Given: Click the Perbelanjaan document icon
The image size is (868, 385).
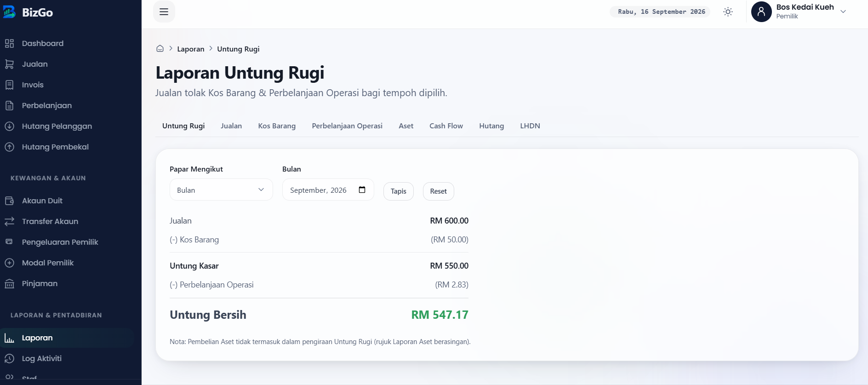Looking at the screenshot, I should click(9, 106).
